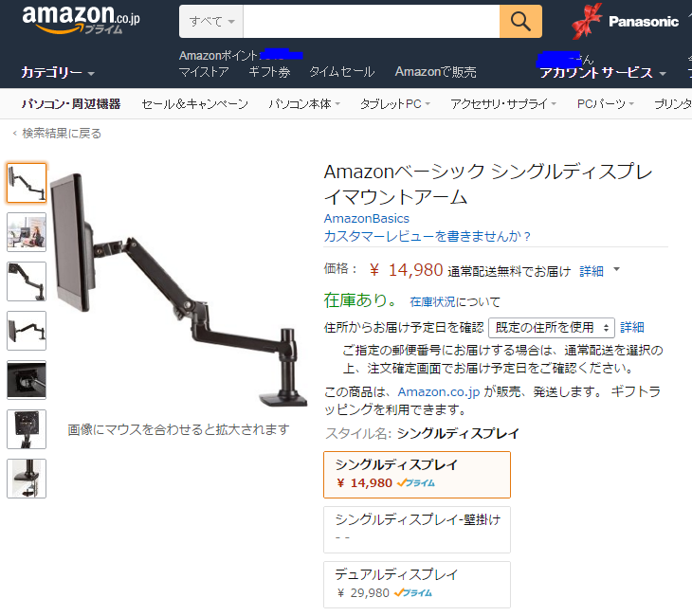Select second thumbnail showing office scene
Screen dimensions: 692x616
[x=27, y=232]
